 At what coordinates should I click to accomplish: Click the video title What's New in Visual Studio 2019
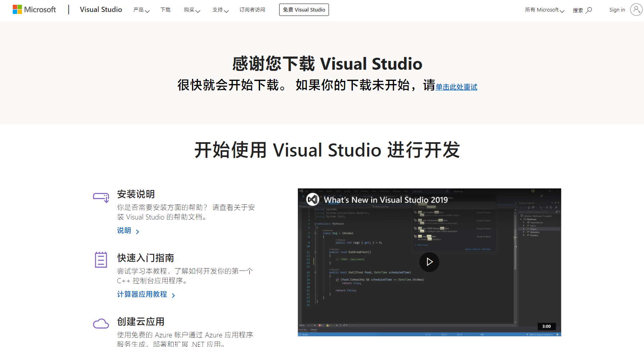pos(386,200)
